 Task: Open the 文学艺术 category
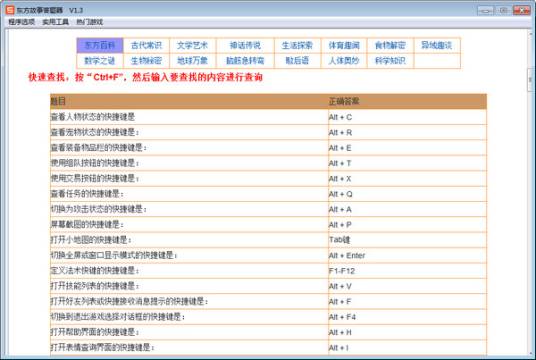193,45
